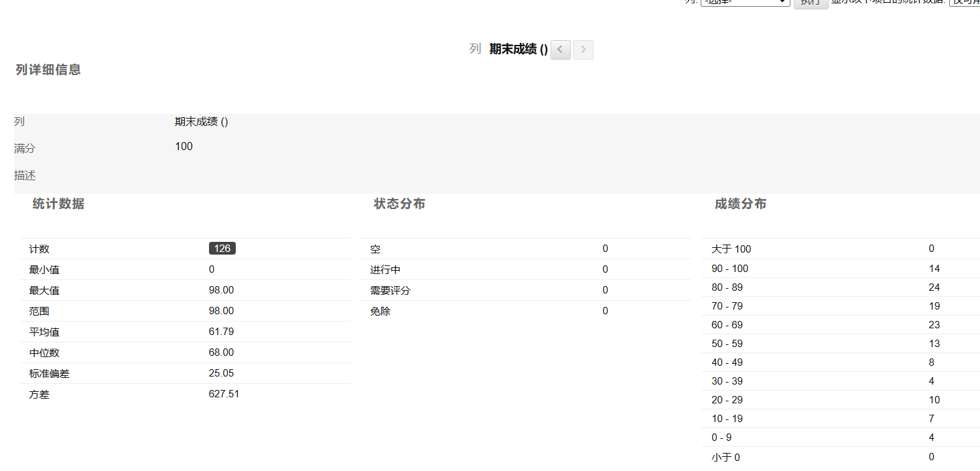Screen dimensions: 980x471
Task: Go to the previous column with left arrow
Action: 560,50
